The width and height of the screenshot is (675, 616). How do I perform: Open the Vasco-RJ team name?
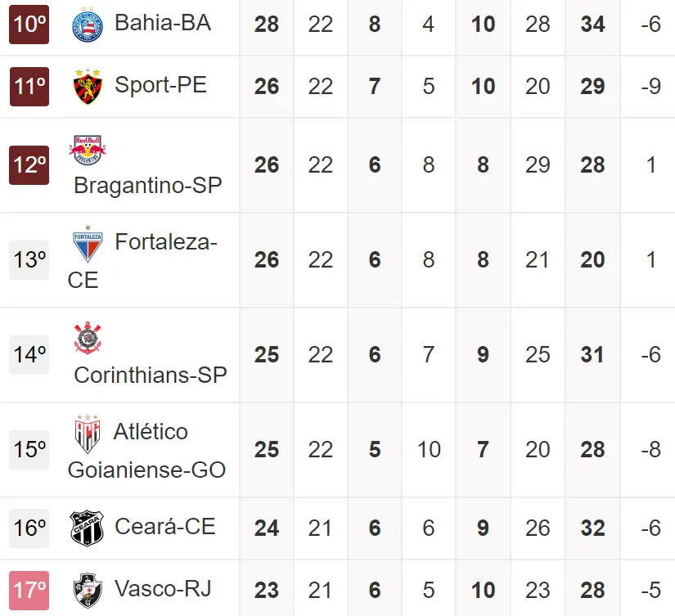[163, 588]
